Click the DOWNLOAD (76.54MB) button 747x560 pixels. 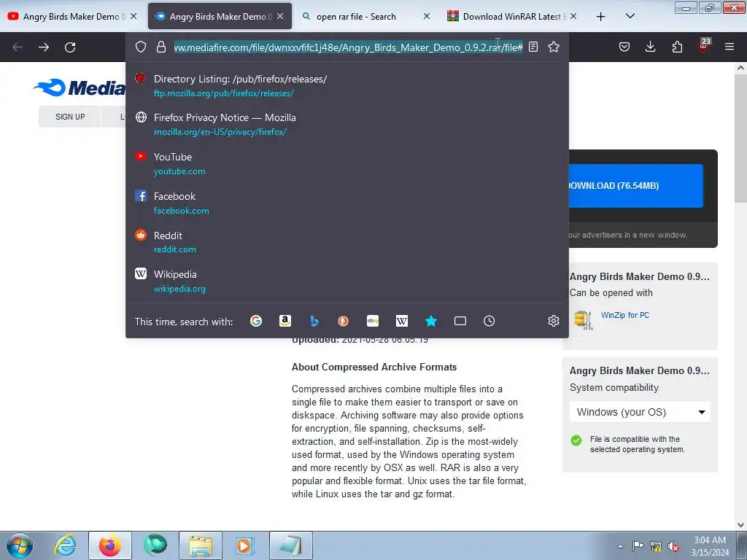(x=635, y=186)
